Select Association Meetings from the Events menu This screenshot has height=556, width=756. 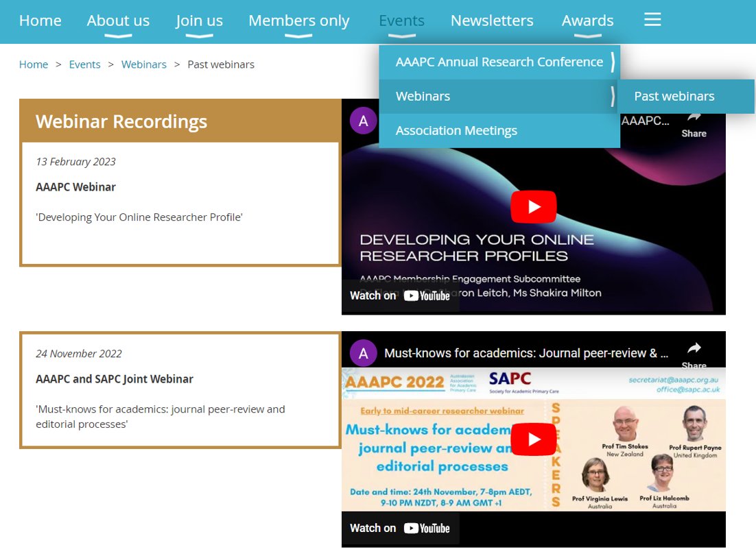click(x=456, y=130)
